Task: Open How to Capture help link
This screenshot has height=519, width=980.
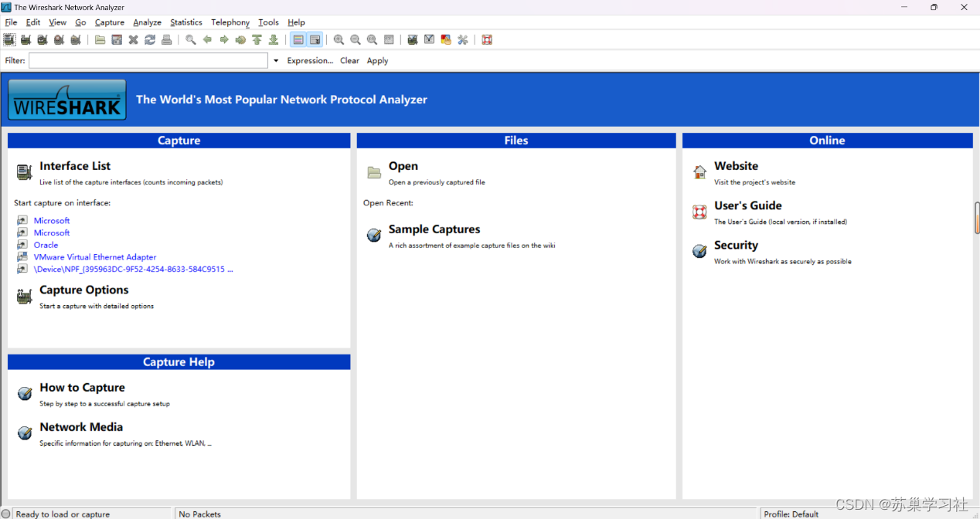Action: coord(82,388)
